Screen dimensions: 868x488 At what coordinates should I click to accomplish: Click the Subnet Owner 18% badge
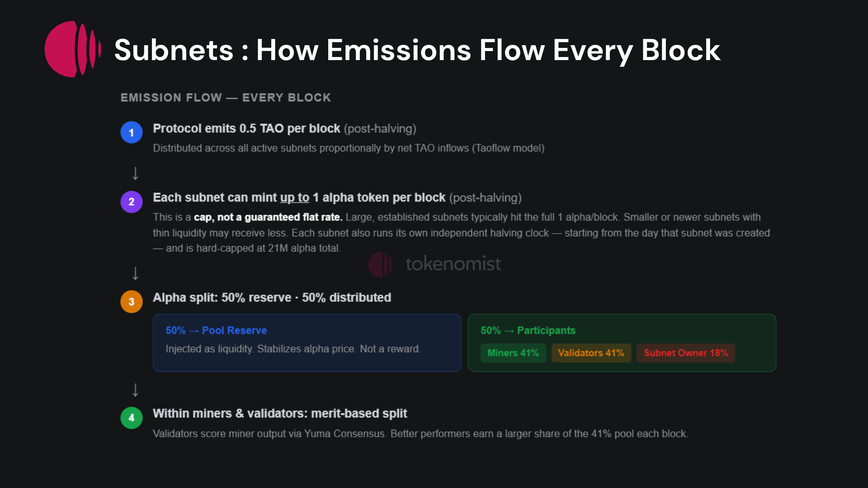[686, 353]
